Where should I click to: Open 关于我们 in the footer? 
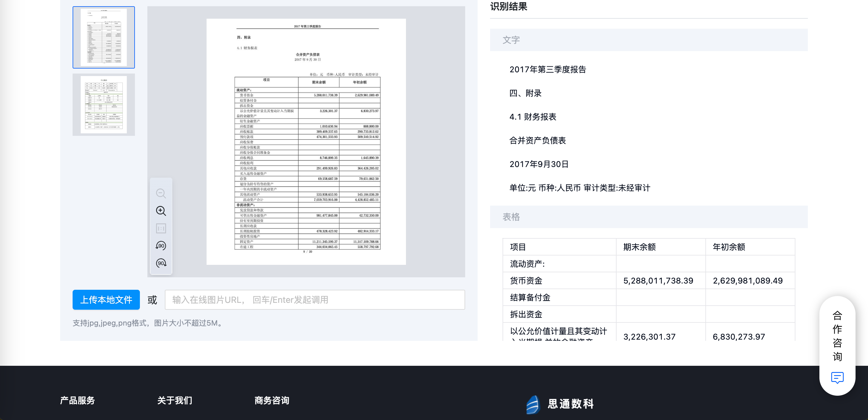[x=174, y=400]
